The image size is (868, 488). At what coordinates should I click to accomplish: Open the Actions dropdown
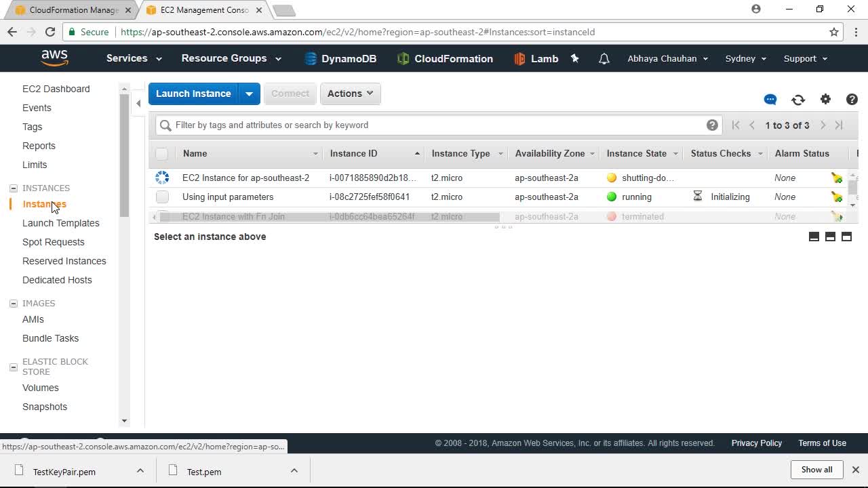[x=350, y=94]
